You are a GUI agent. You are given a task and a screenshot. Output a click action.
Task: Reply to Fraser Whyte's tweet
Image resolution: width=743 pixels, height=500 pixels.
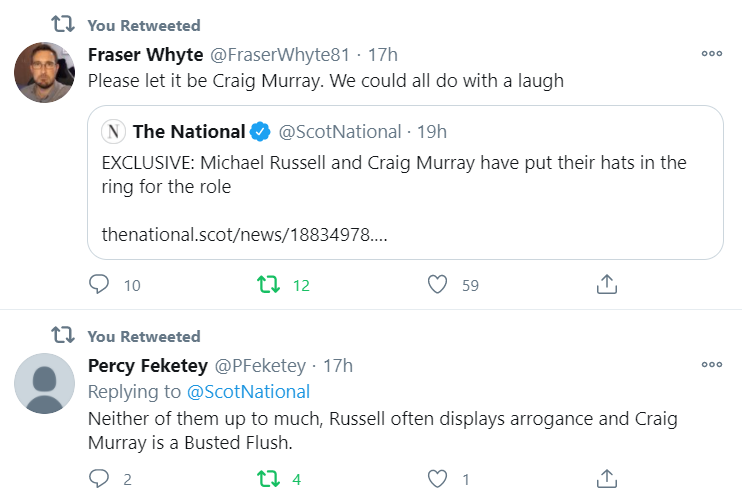coord(99,285)
